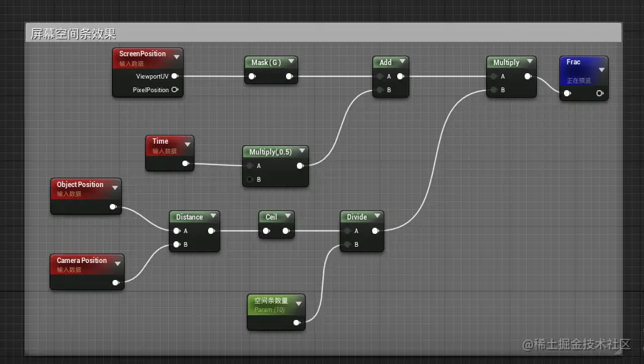Select the Multiply(,0.5) node title

(270, 152)
